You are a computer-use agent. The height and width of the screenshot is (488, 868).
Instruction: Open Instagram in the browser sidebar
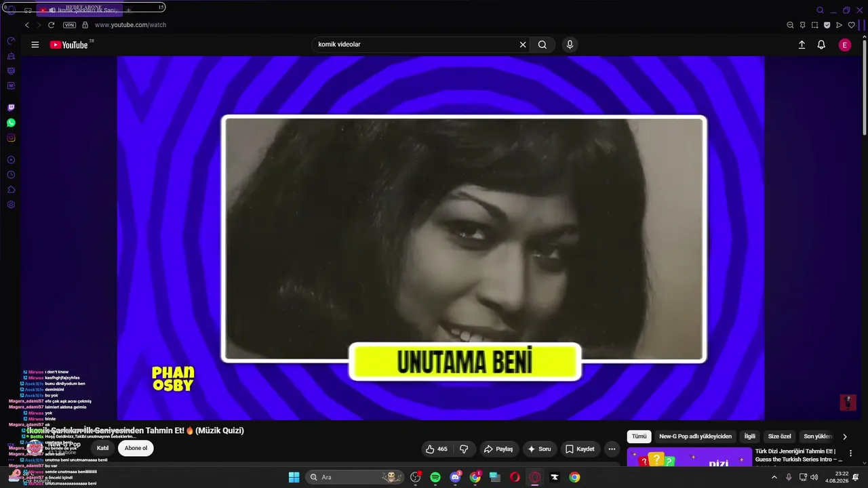(x=11, y=138)
